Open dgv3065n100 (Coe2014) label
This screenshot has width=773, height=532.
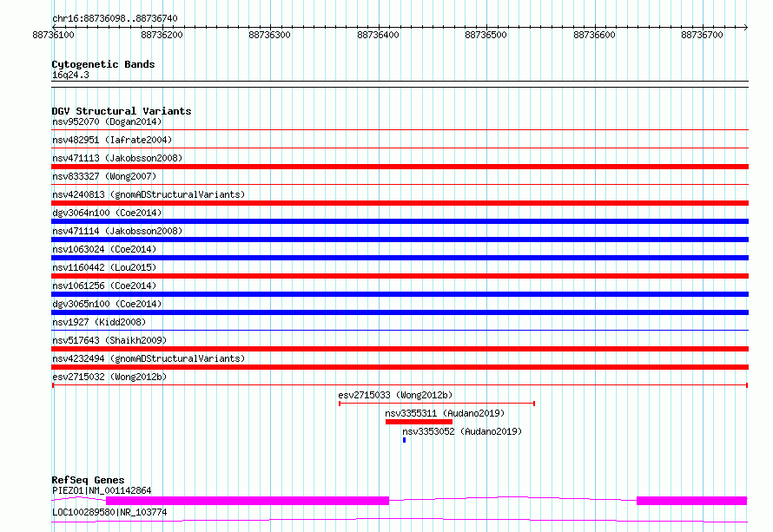coord(107,304)
